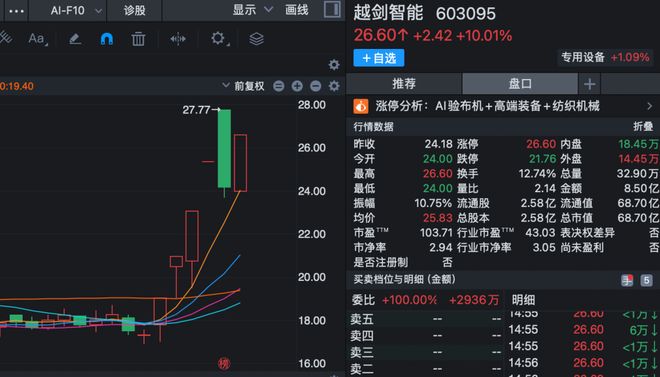Click the plus circle zoom icon
660x377 pixels.
(297, 86)
